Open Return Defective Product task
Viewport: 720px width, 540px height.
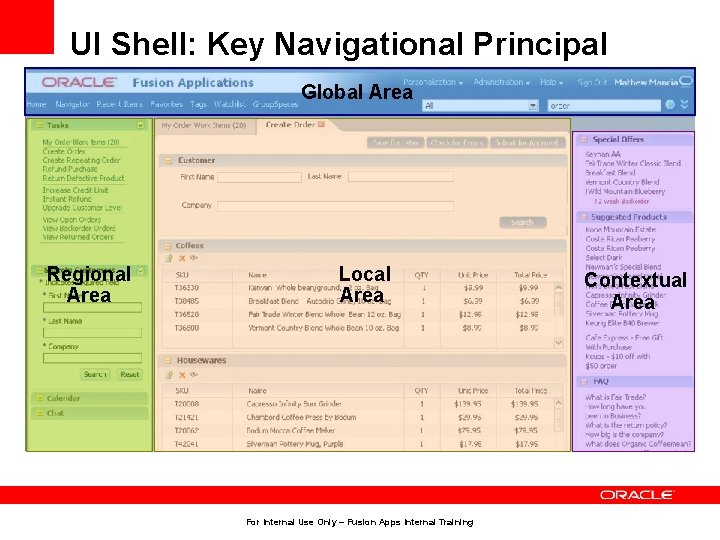pyautogui.click(x=83, y=178)
